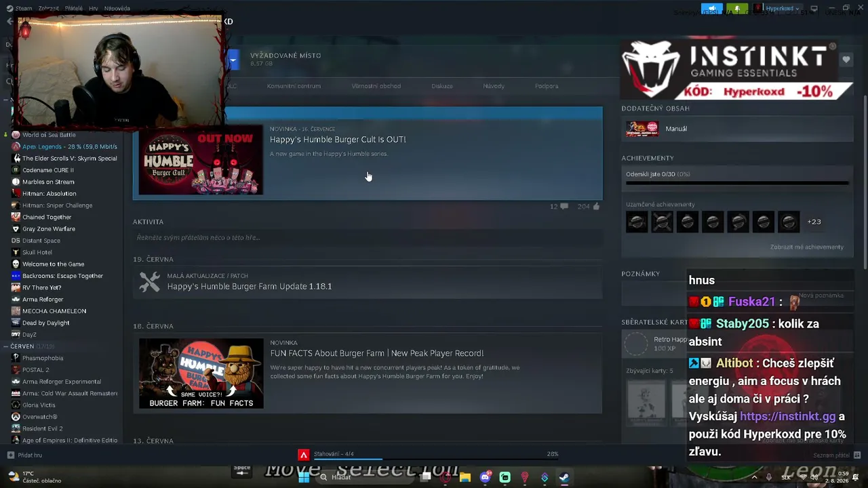This screenshot has width=868, height=488.
Task: Click the Codename CURE II icon
Action: [x=16, y=170]
